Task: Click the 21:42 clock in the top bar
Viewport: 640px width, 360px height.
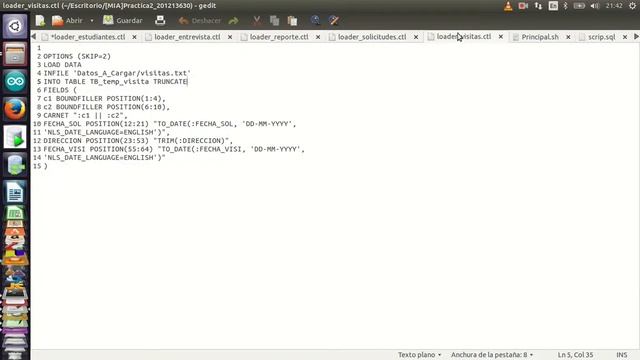Action: (614, 6)
